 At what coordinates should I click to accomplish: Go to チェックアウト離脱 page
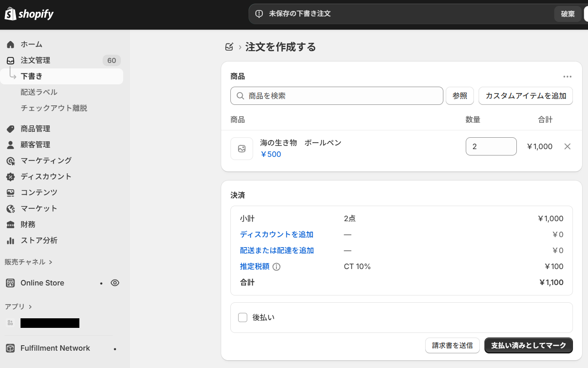[54, 108]
